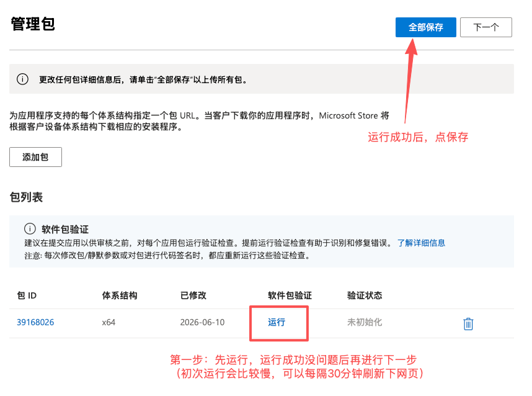The width and height of the screenshot is (532, 396).
Task: Click 运行 to run package validation
Action: (x=277, y=322)
